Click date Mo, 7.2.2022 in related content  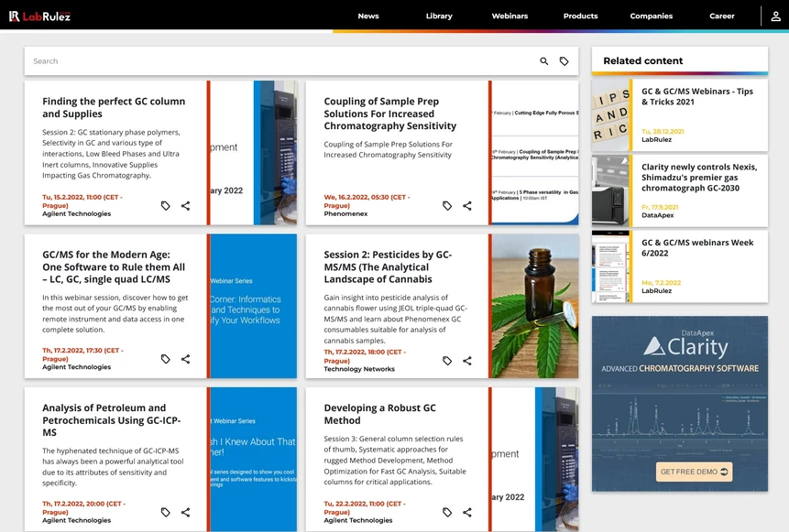pyautogui.click(x=661, y=283)
